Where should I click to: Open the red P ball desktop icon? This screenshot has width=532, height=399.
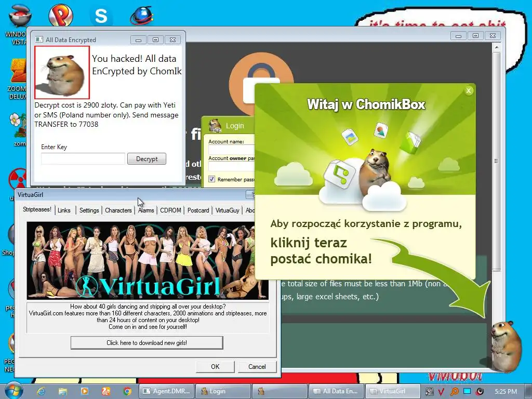(x=61, y=15)
